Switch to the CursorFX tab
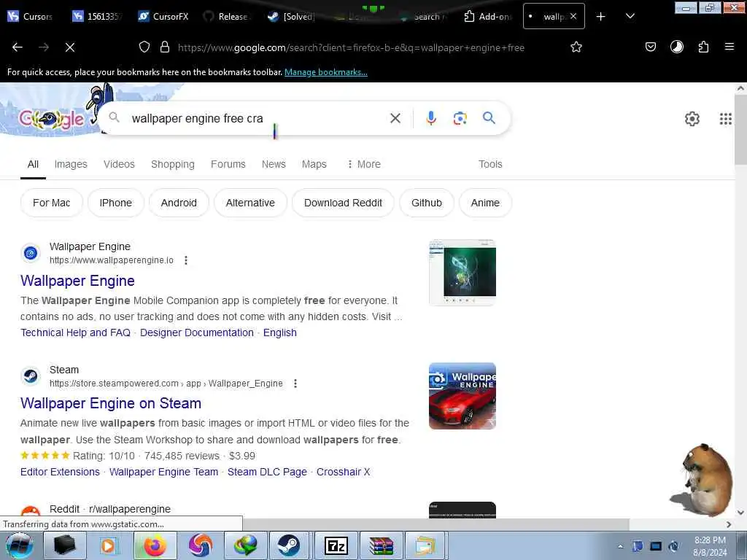 coord(163,17)
